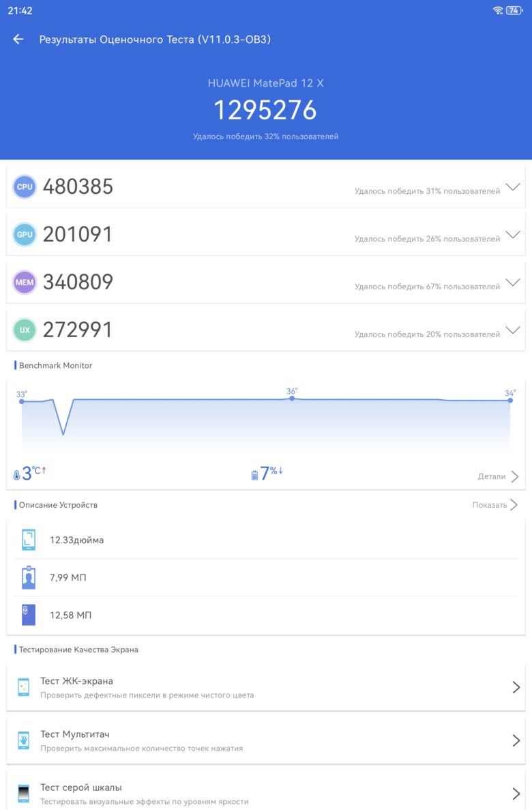The height and width of the screenshot is (810, 532).
Task: Tap the battery 74 indicator
Action: [514, 10]
